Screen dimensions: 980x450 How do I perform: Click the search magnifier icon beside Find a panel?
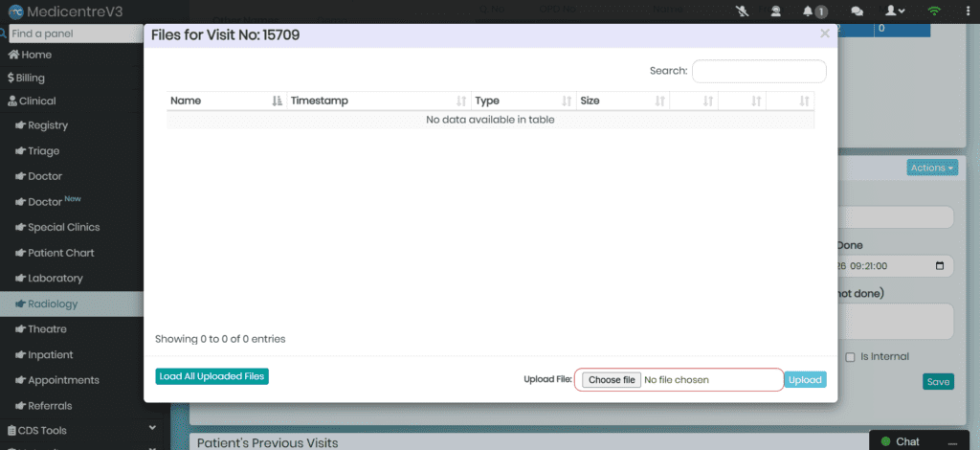pos(3,34)
